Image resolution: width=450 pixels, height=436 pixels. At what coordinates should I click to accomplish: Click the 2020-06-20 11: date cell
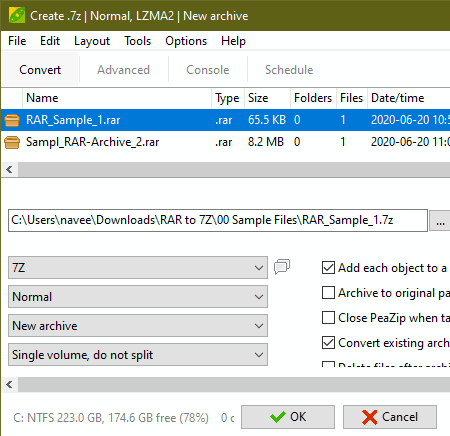410,142
